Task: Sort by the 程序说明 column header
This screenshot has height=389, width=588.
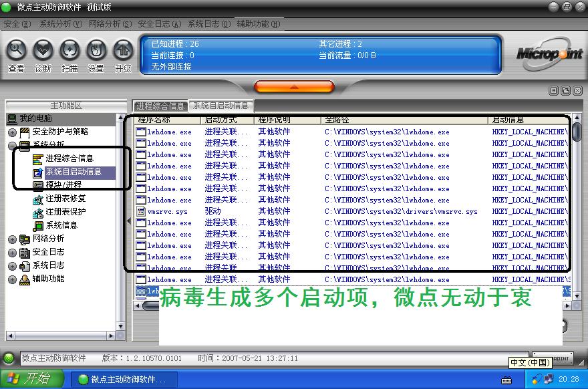Action: (274, 120)
